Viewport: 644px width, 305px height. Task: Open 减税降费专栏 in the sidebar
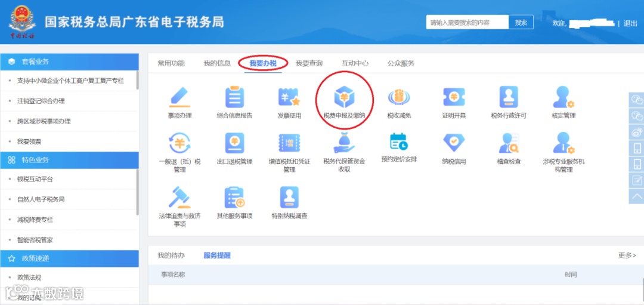[x=35, y=220]
